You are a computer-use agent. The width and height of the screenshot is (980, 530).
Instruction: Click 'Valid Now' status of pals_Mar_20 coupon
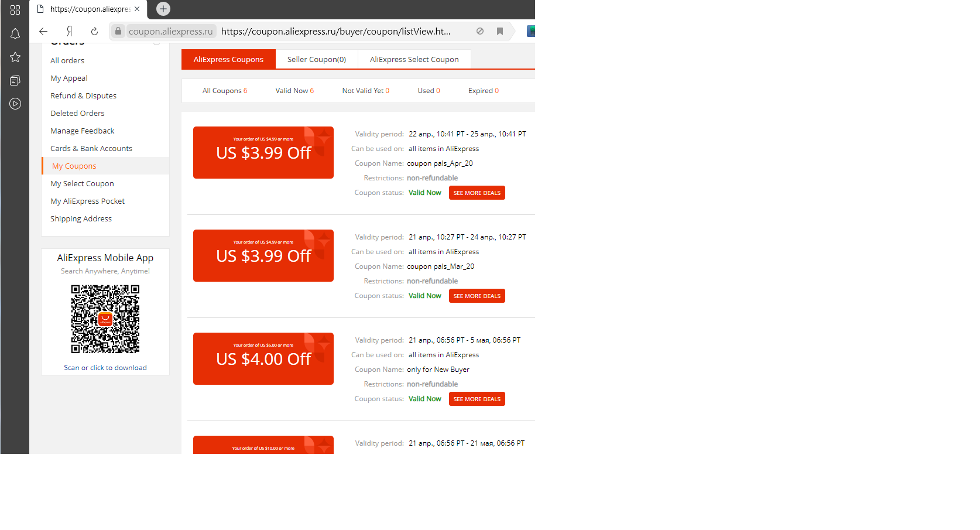(425, 296)
